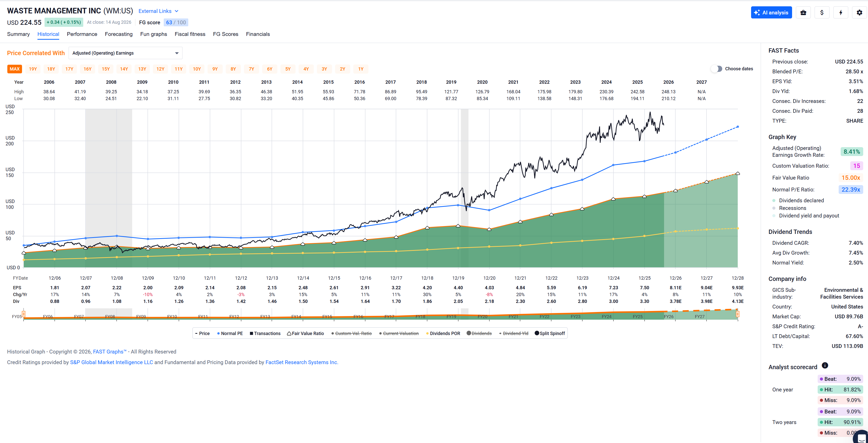Image resolution: width=868 pixels, height=443 pixels.
Task: Open FactSet Research Systems Inc. link
Action: tap(302, 362)
